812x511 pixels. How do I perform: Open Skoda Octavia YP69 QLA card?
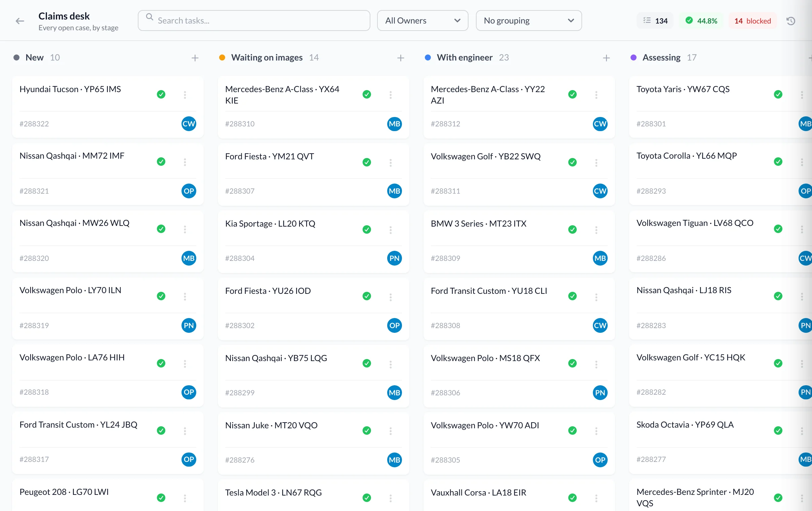click(721, 443)
